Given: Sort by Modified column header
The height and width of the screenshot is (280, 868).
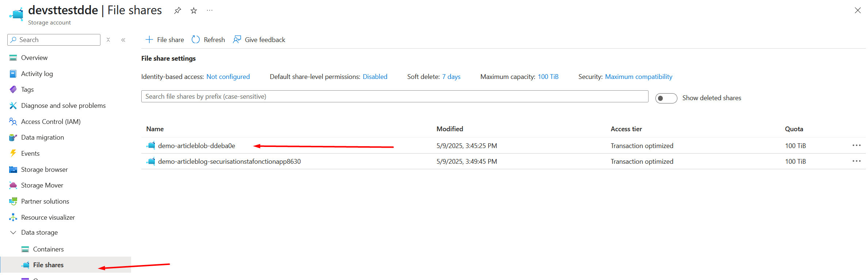Looking at the screenshot, I should pyautogui.click(x=450, y=129).
